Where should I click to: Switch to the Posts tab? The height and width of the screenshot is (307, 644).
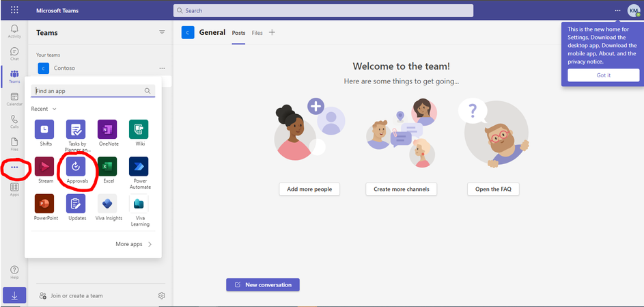point(238,33)
